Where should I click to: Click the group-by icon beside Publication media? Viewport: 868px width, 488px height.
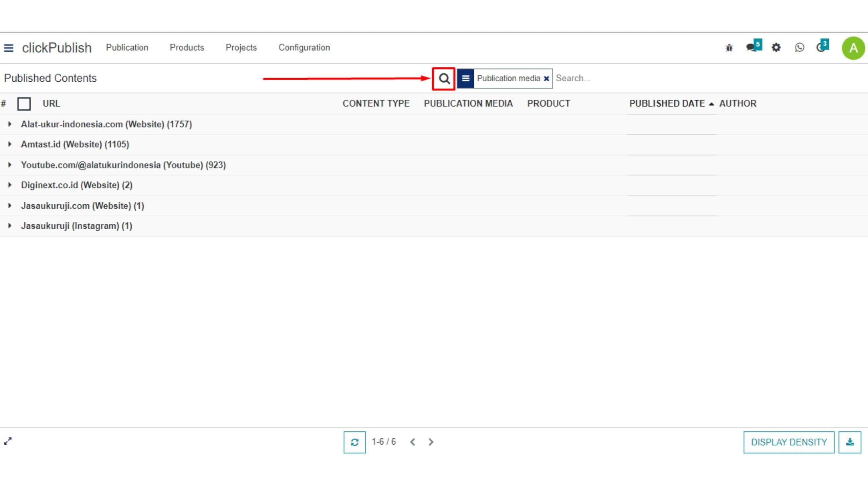466,78
